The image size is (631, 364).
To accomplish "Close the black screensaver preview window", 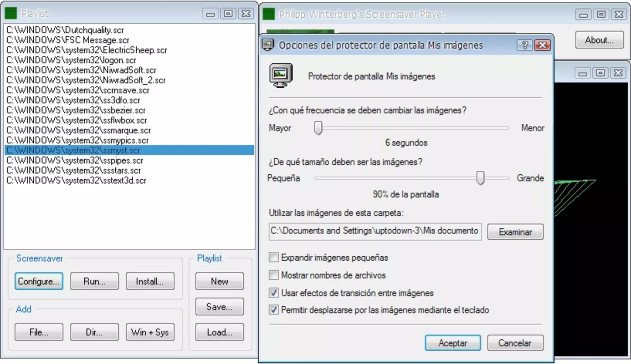I will (618, 73).
